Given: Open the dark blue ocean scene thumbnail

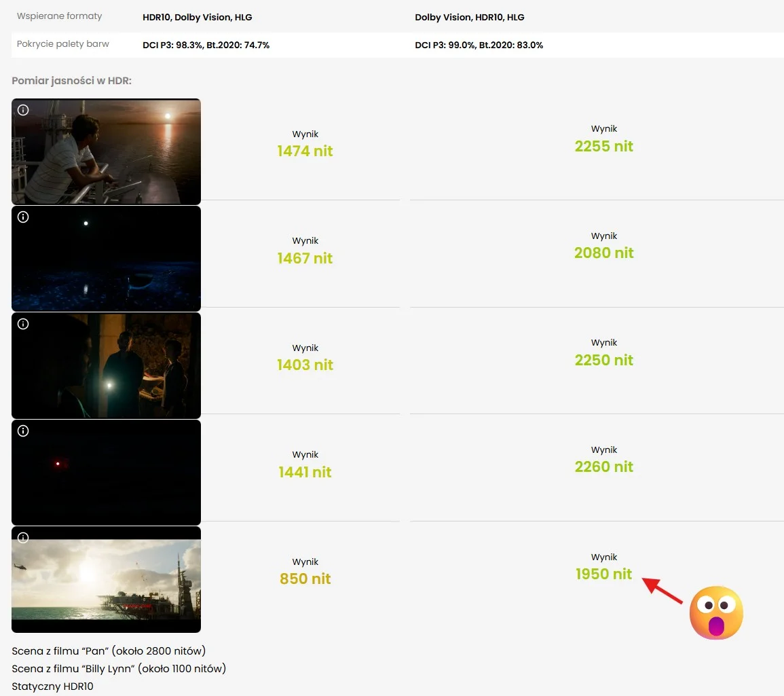Looking at the screenshot, I should click(x=106, y=259).
